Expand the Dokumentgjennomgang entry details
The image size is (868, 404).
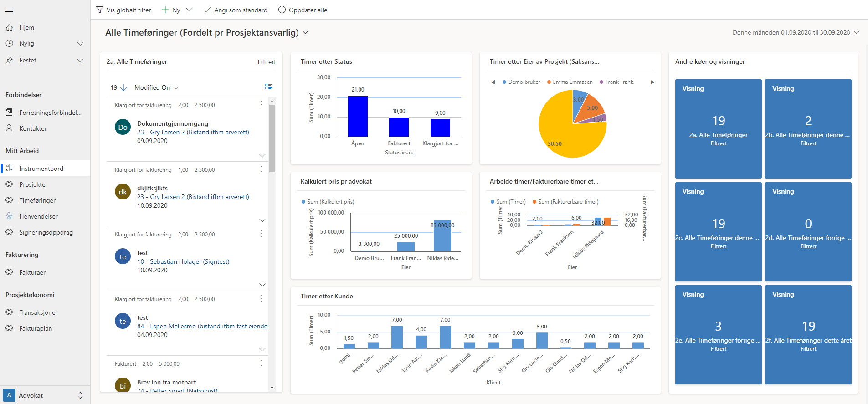pyautogui.click(x=262, y=155)
